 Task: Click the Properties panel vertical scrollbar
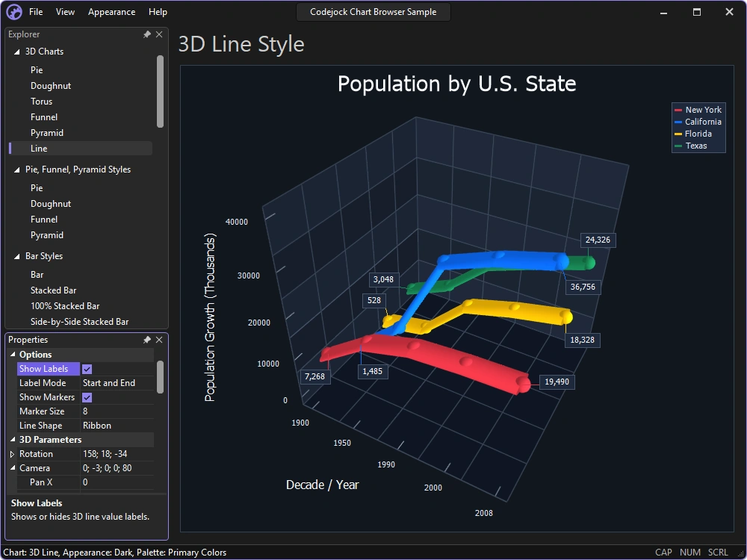point(160,377)
